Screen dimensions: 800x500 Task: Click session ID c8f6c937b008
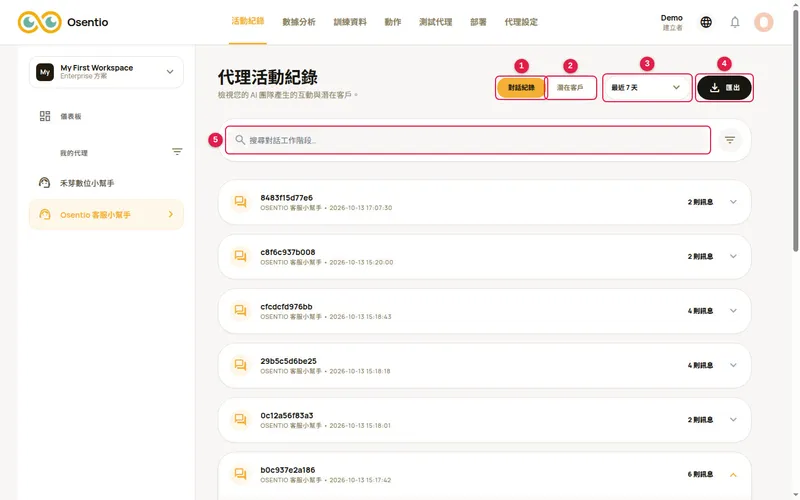tap(288, 252)
